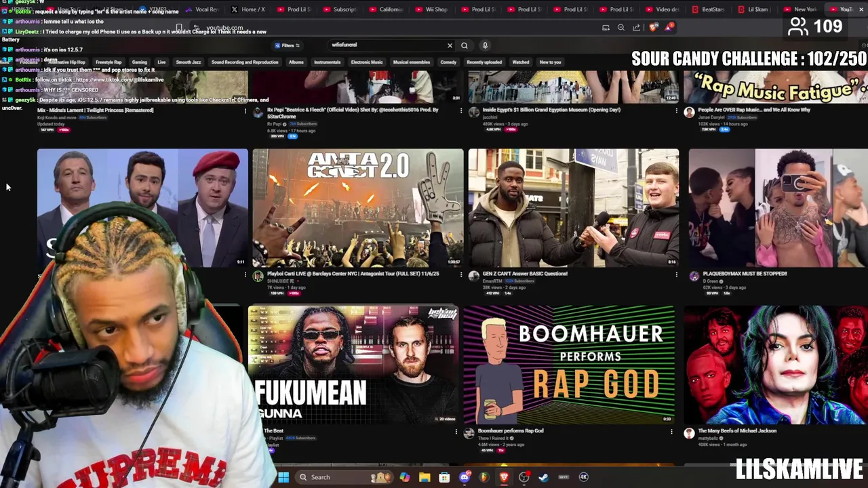Open options for GEN Z CAN'T Answer video
Screen dimensions: 868x488
(x=676, y=274)
